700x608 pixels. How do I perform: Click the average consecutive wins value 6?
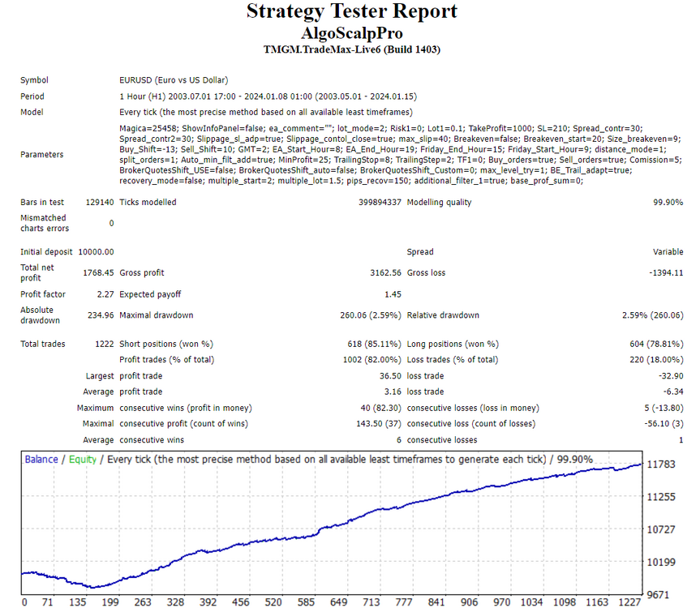(x=398, y=440)
